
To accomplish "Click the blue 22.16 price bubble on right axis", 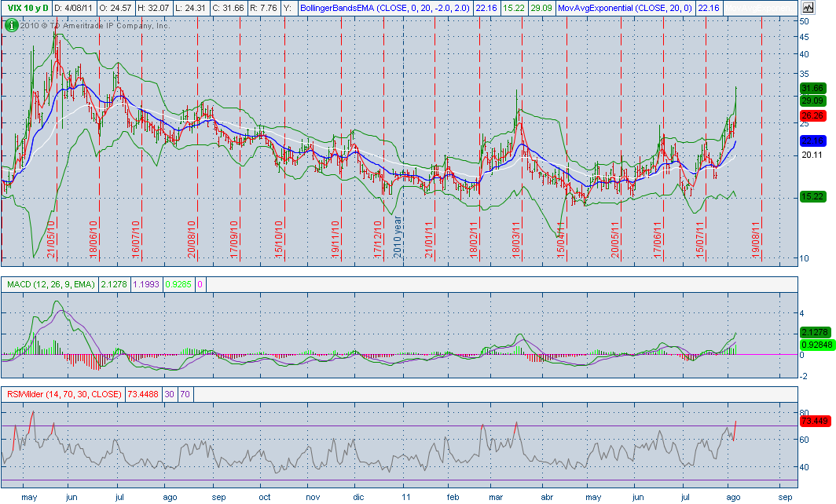I will [812, 141].
